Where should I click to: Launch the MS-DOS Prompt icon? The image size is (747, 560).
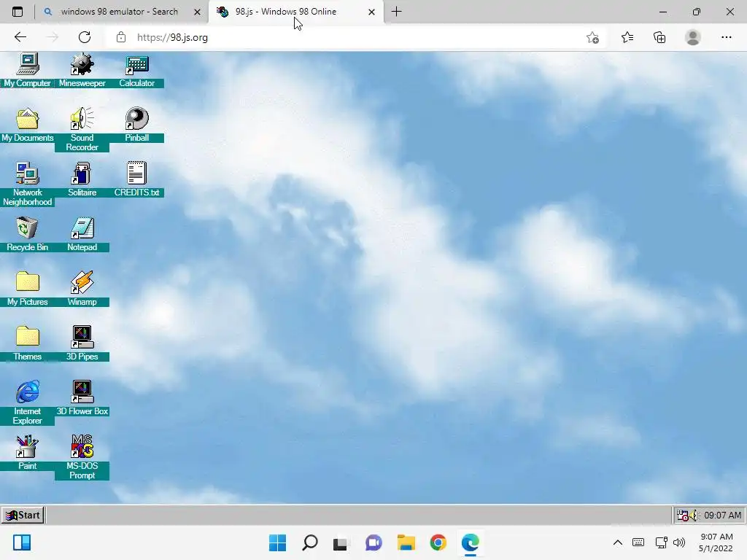coord(82,457)
